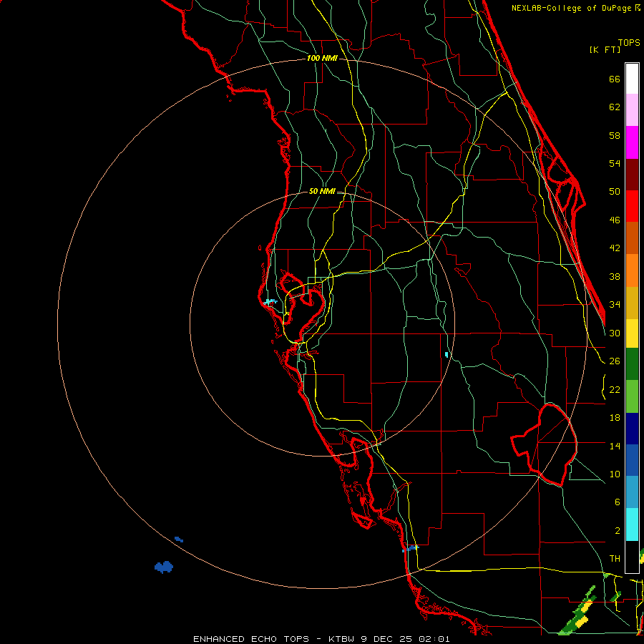This screenshot has width=644, height=644.
Task: Click the 50 NMI range ring label
Action: [322, 191]
